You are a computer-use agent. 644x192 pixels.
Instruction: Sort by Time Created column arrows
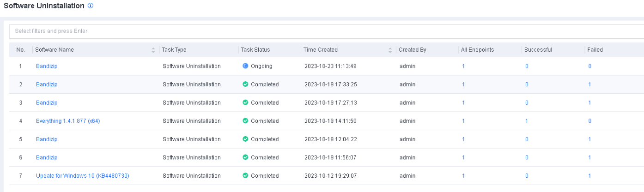(x=390, y=50)
